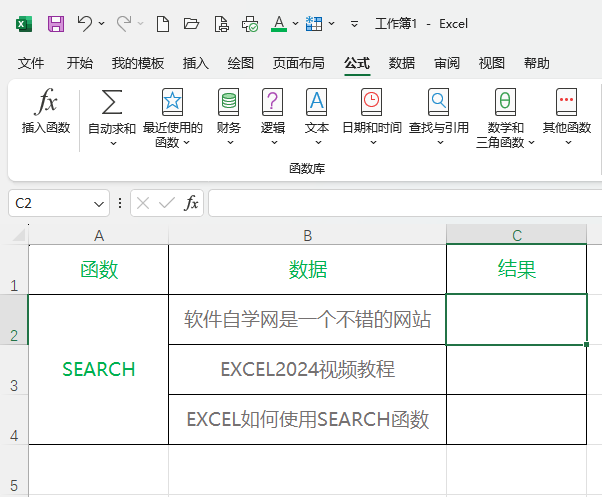
Task: Open 最近使用的函数 list
Action: point(172,118)
